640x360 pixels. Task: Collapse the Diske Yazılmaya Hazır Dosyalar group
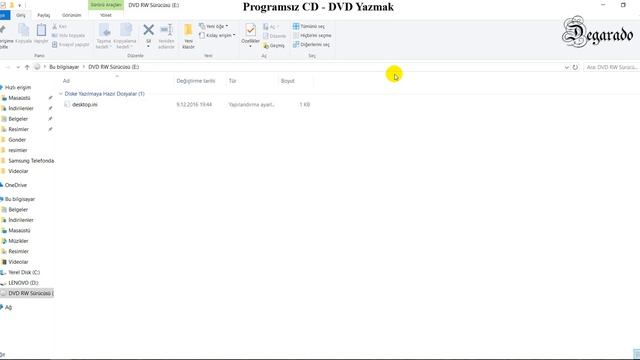(61, 94)
